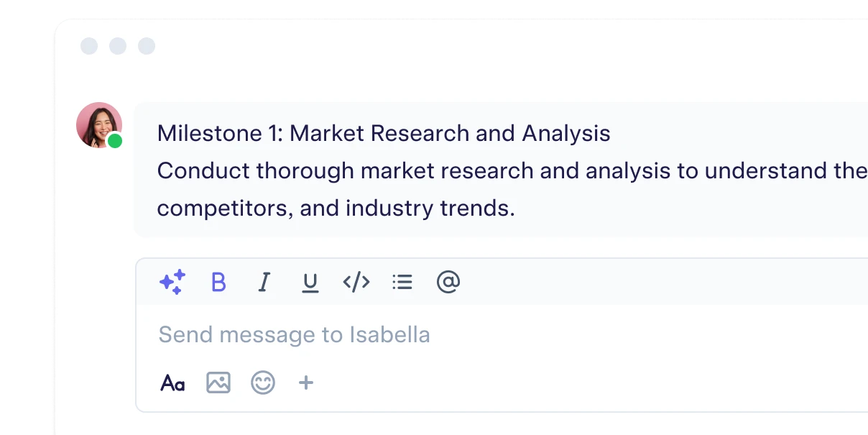Attach an image with the picture icon
This screenshot has width=868, height=435.
(218, 383)
